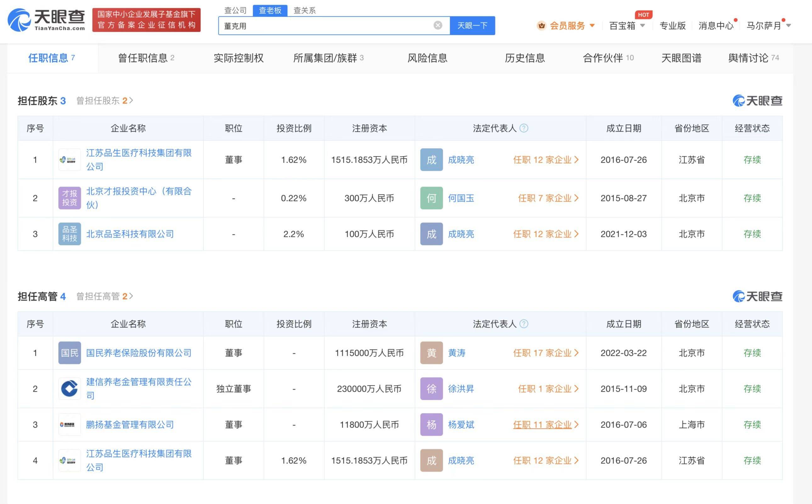Screen dimensions: 812x504
Task: Click the 2021-12-03 establishment date cell
Action: tap(623, 234)
